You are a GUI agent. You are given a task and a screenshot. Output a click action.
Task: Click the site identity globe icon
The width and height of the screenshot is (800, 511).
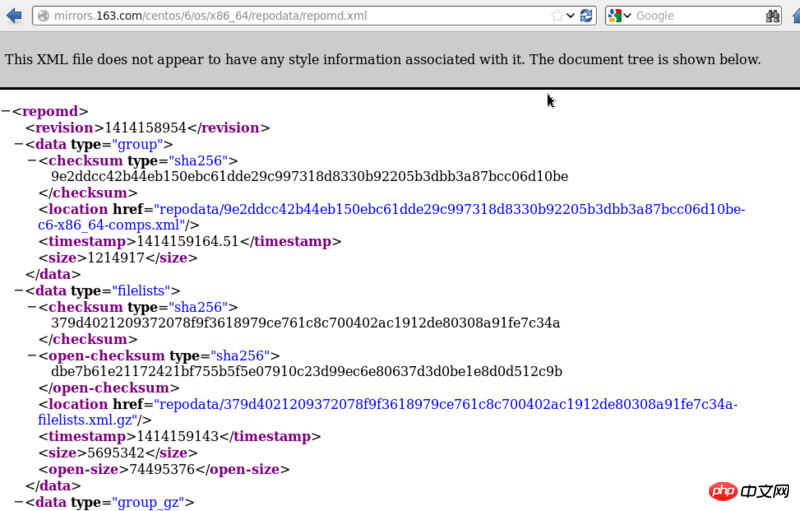coord(44,16)
